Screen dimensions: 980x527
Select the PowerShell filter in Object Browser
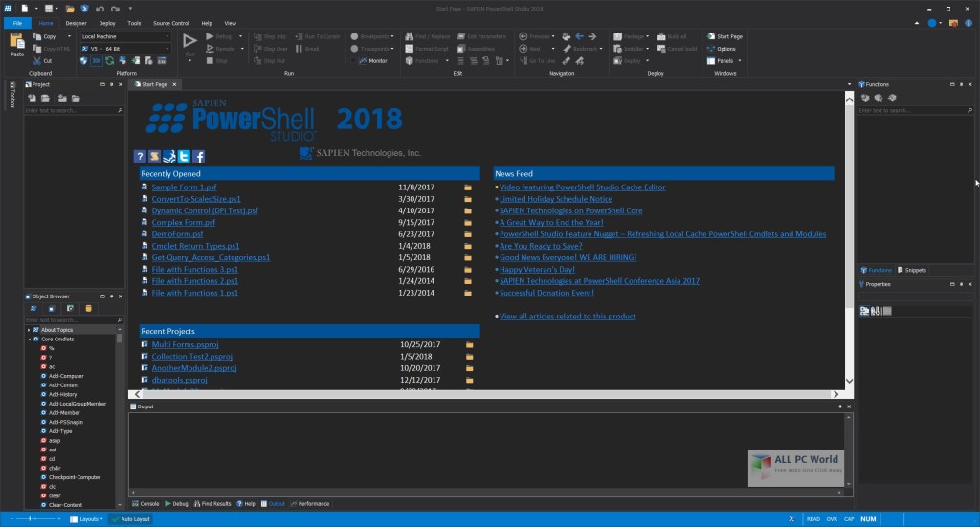click(x=33, y=309)
